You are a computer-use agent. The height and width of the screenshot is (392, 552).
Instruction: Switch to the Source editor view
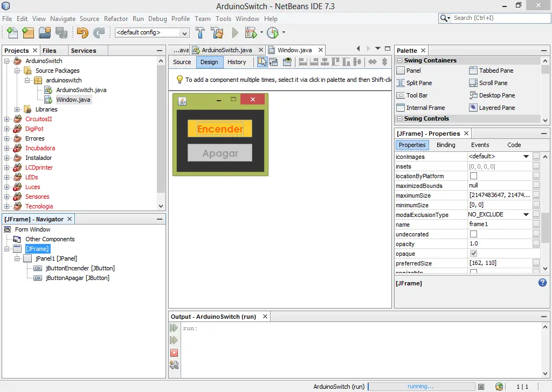tap(182, 62)
